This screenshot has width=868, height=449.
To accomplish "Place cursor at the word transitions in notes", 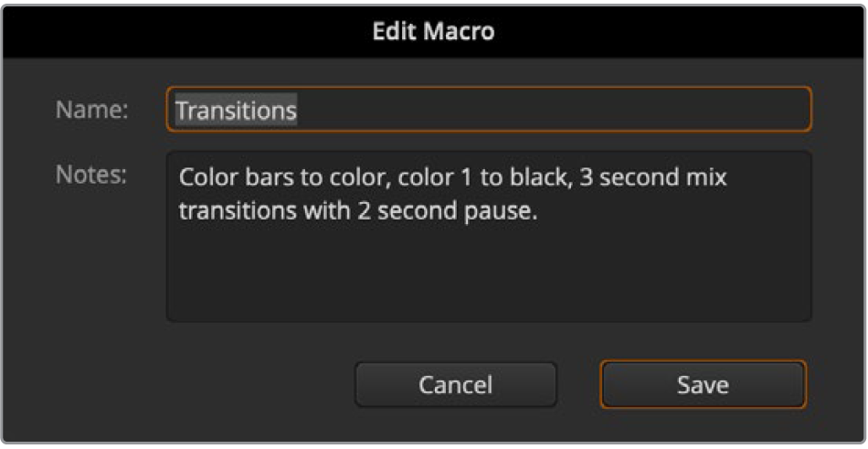I will tap(232, 211).
